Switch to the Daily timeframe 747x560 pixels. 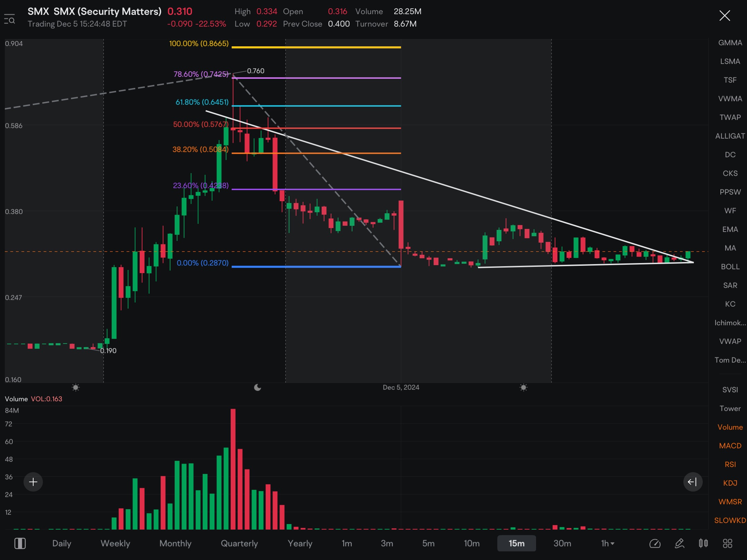[x=62, y=543]
